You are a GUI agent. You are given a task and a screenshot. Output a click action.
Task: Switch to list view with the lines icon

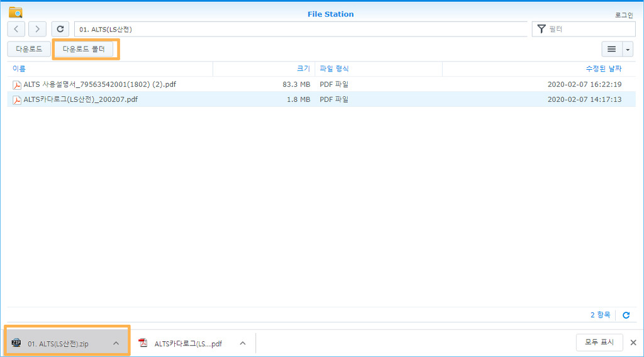(611, 49)
